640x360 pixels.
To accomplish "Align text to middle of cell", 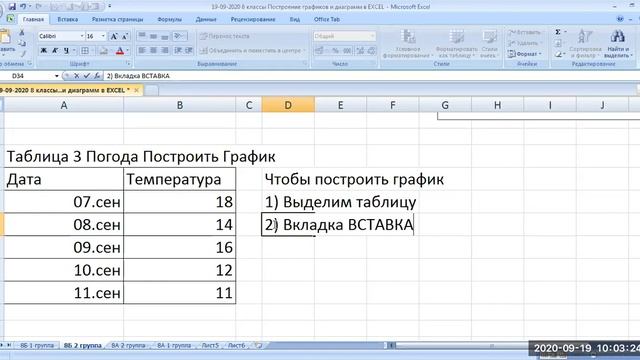I will 153,36.
